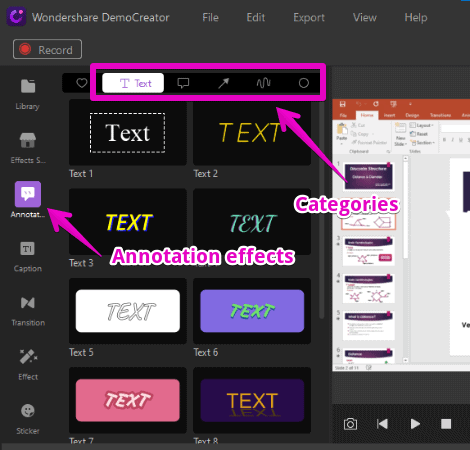Click PowerPoint File tab in preview
This screenshot has width=470, height=450.
click(343, 115)
